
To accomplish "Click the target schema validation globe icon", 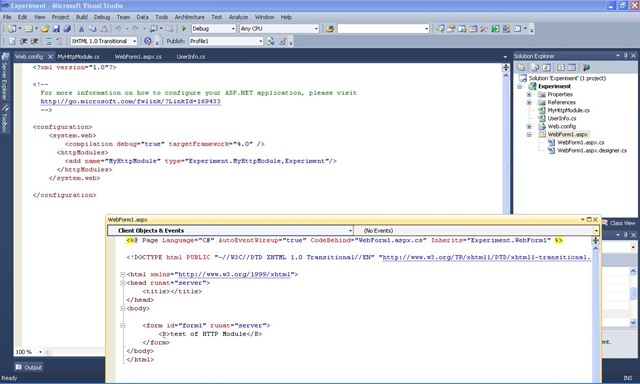I will pos(148,41).
